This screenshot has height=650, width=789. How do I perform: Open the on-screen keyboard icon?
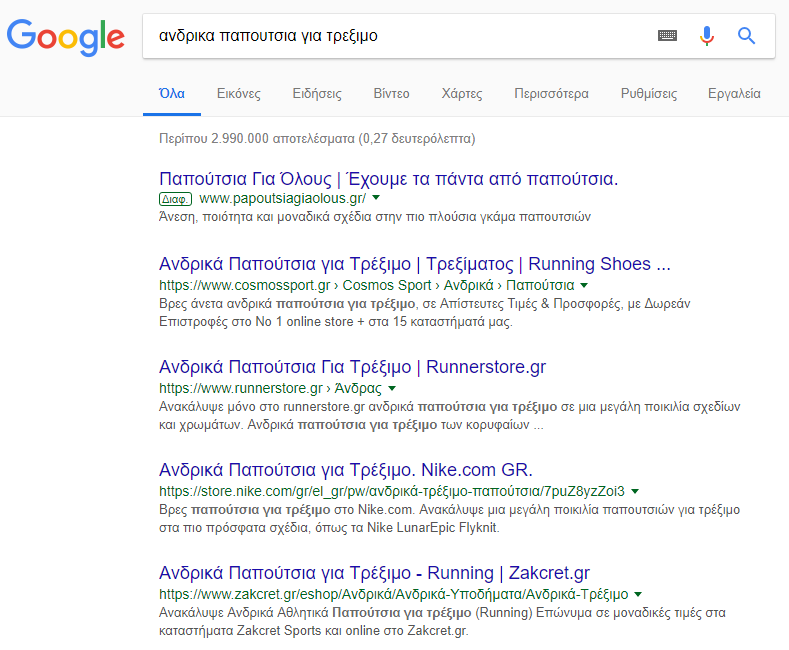tap(667, 36)
